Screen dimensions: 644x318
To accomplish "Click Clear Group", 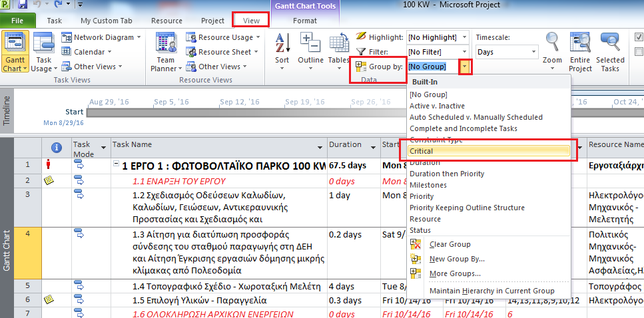I will (x=489, y=245).
